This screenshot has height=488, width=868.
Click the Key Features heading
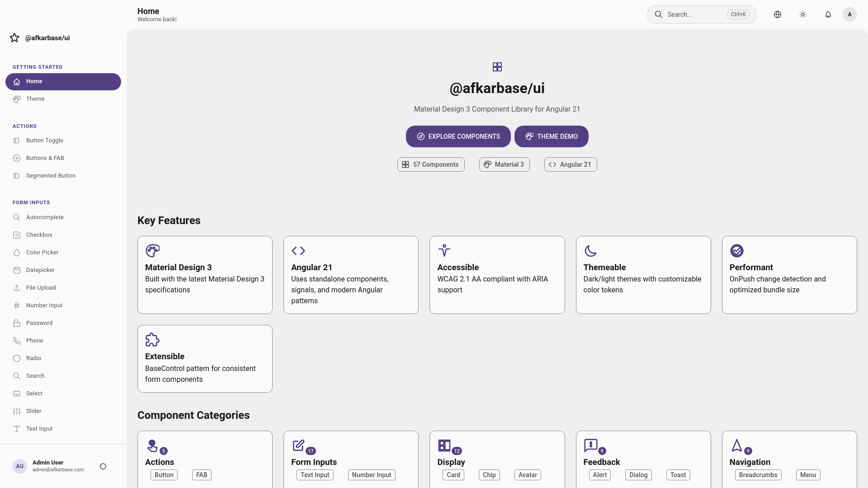[169, 221]
